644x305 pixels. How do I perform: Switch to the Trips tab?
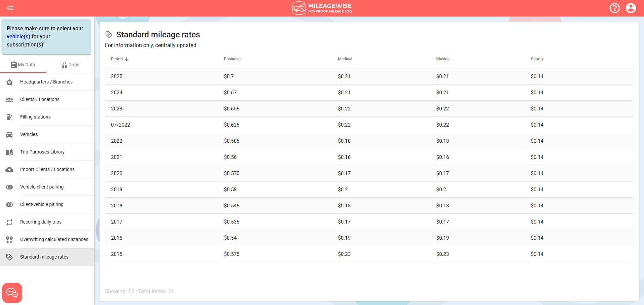coord(70,65)
